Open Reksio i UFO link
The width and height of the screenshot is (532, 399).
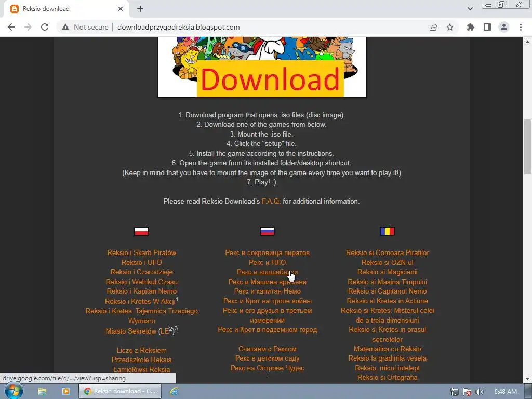coord(141,262)
